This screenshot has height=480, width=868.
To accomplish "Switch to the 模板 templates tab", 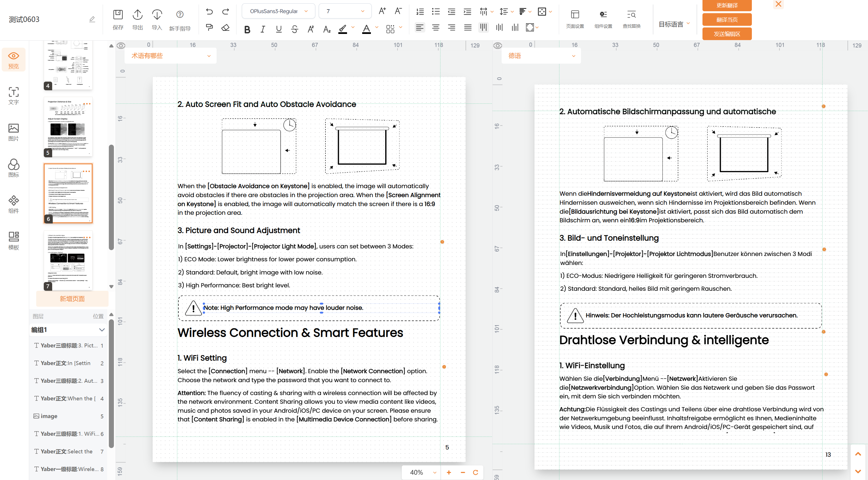I will [13, 241].
